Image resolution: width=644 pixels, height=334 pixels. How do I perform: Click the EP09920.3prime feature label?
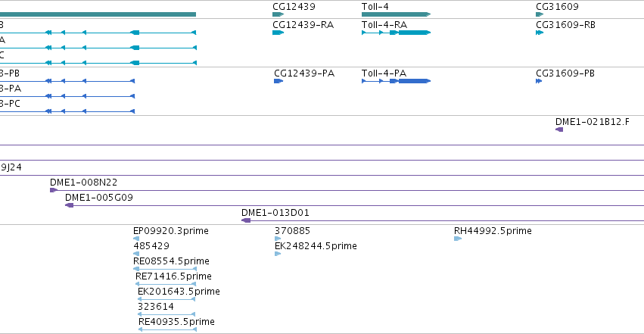[x=171, y=230]
